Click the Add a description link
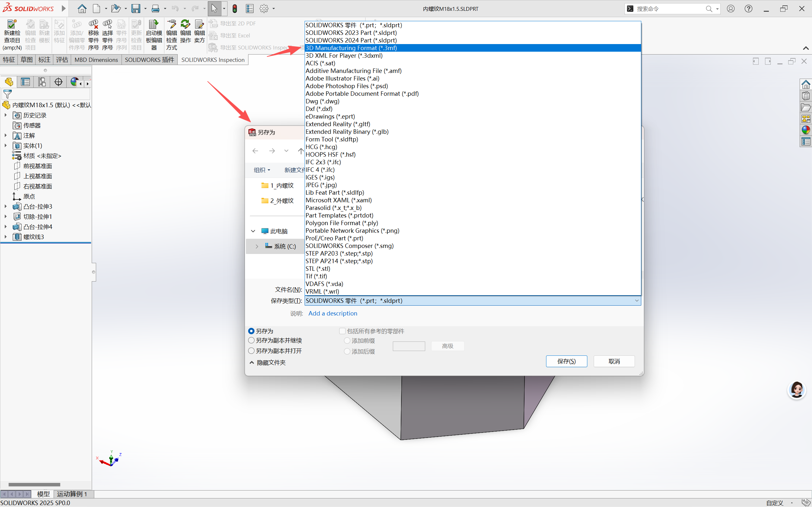This screenshot has width=812, height=507. (333, 313)
